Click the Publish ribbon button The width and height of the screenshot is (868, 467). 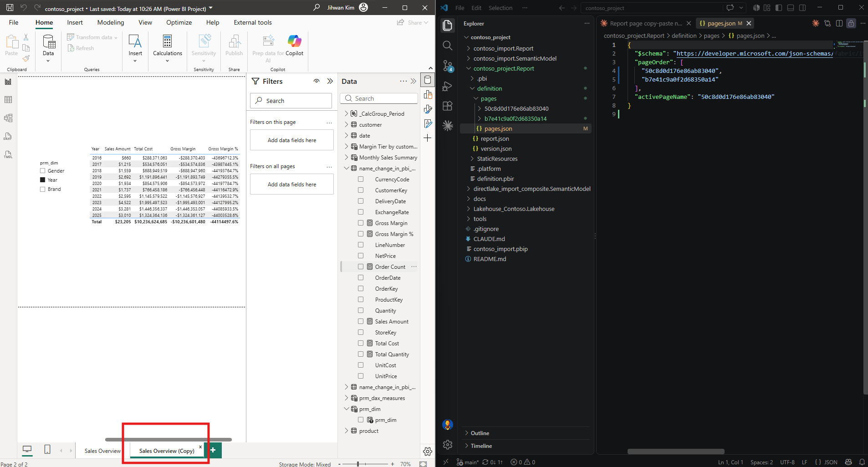(234, 45)
